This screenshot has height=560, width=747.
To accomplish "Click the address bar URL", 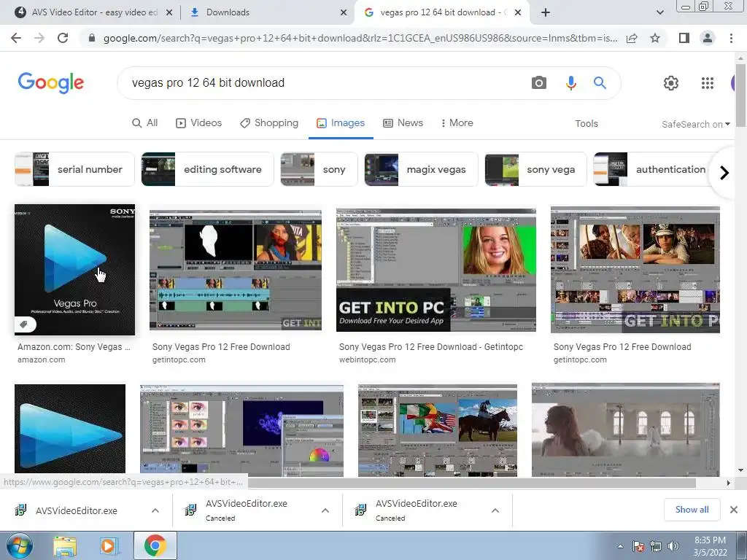I will click(x=360, y=38).
